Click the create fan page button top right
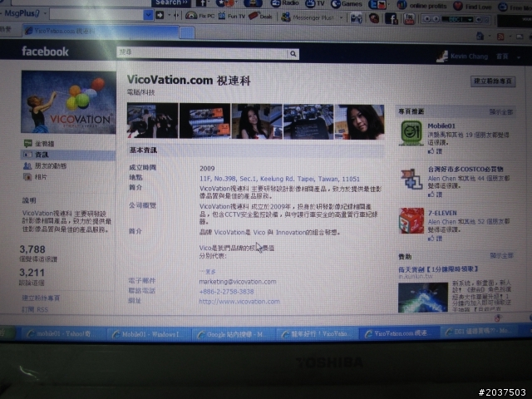532x399 pixels. [493, 81]
